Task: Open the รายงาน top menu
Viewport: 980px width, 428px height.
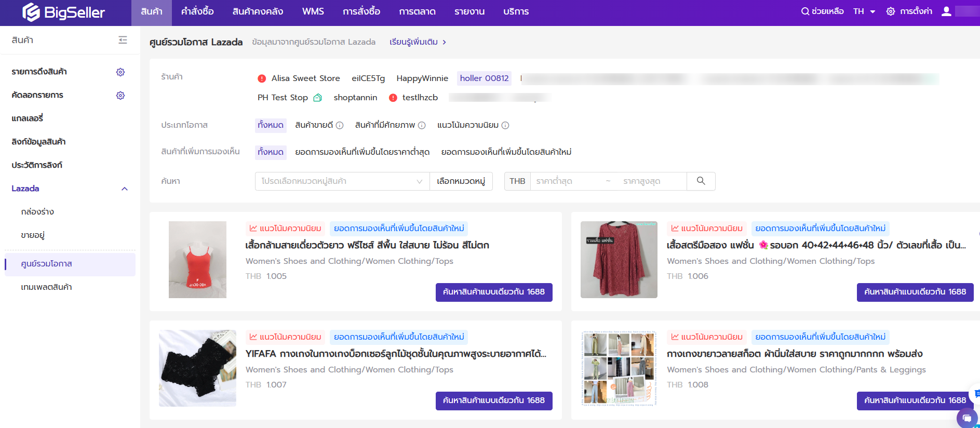Action: pos(469,11)
